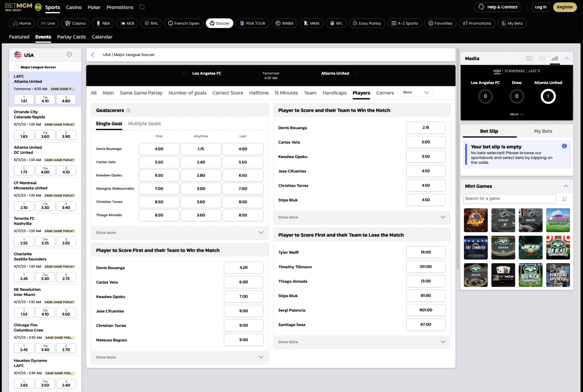Open the QB Blast mini game thumbnail
Image resolution: width=583 pixels, height=392 pixels.
[558, 248]
